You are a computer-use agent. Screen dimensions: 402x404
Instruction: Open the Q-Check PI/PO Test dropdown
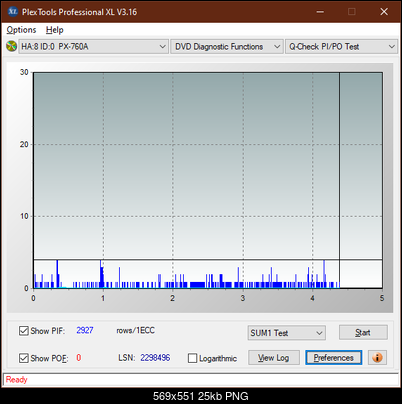pos(341,47)
